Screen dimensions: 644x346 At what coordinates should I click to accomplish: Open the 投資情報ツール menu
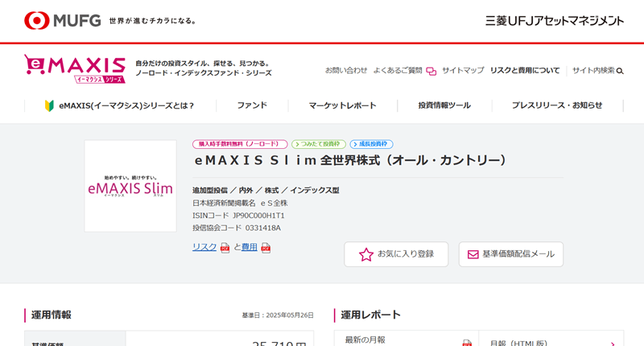444,105
